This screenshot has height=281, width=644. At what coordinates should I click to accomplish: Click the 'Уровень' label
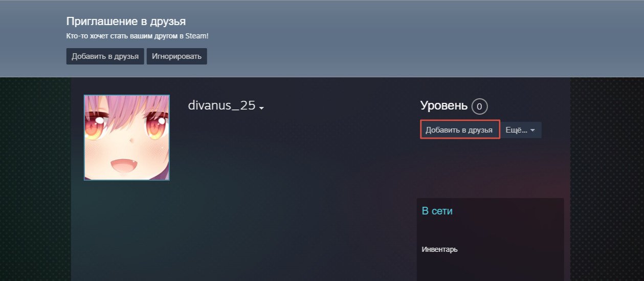(443, 105)
